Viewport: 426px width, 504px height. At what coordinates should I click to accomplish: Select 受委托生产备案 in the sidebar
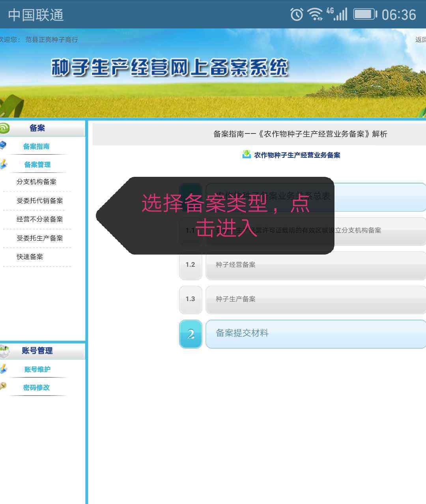(40, 238)
